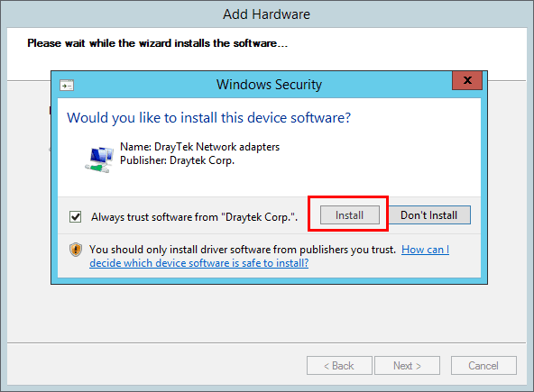Click the Install button
Image resolution: width=534 pixels, height=392 pixels.
click(349, 215)
